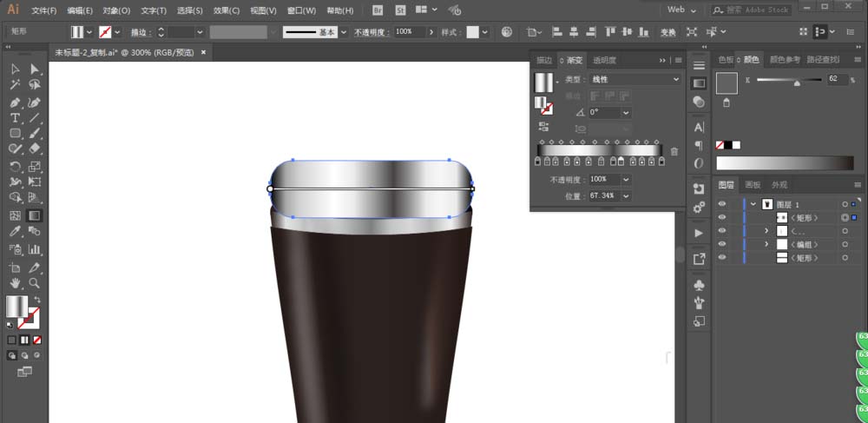Click the gradient 位置 percentage field
The height and width of the screenshot is (423, 868).
(x=602, y=195)
